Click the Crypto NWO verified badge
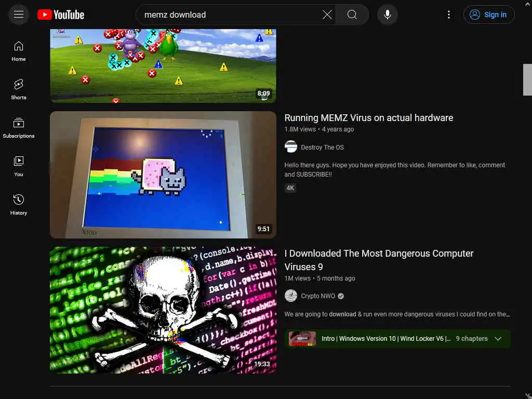Image resolution: width=532 pixels, height=399 pixels. point(341,296)
